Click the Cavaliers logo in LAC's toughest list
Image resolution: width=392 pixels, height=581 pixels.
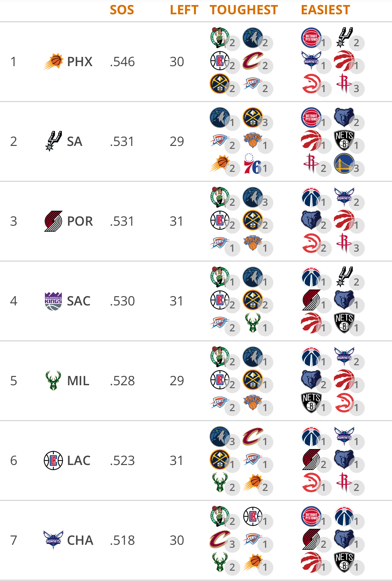[253, 436]
